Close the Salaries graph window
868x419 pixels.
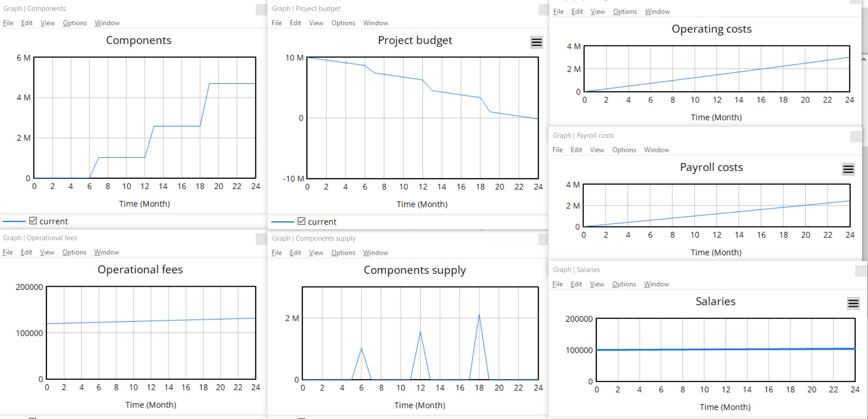pyautogui.click(x=861, y=271)
